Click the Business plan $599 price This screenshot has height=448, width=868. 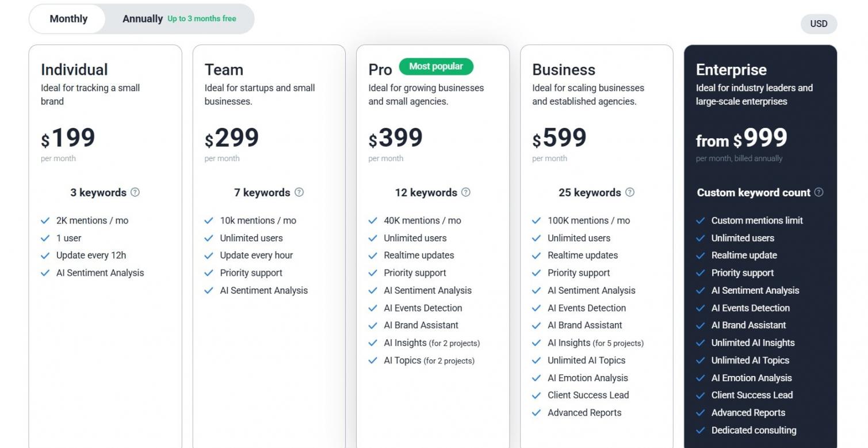pyautogui.click(x=559, y=138)
